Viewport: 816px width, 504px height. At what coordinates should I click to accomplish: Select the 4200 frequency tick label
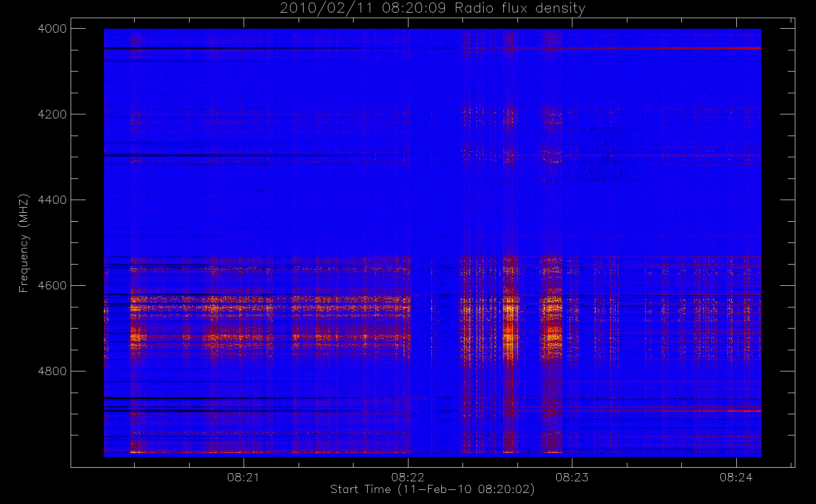pyautogui.click(x=52, y=114)
